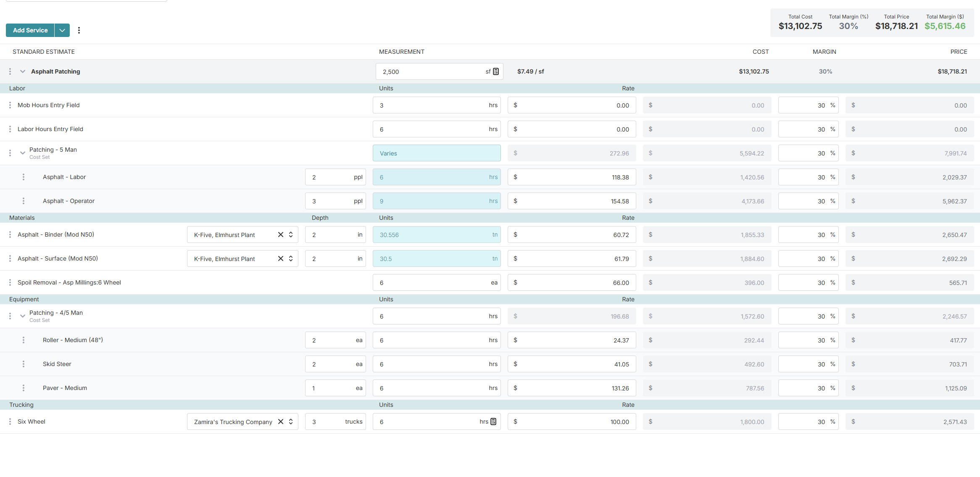Open the Add Service dropdown arrow
The width and height of the screenshot is (980, 477).
[62, 30]
